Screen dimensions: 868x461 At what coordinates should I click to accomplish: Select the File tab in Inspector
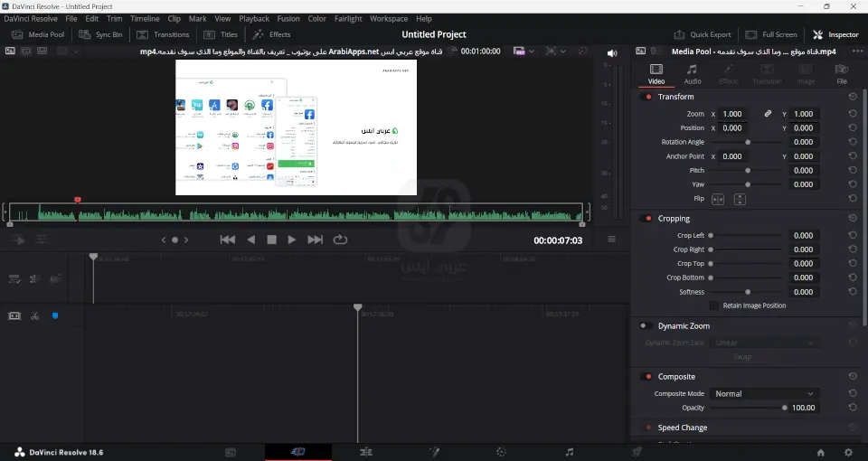pyautogui.click(x=842, y=74)
